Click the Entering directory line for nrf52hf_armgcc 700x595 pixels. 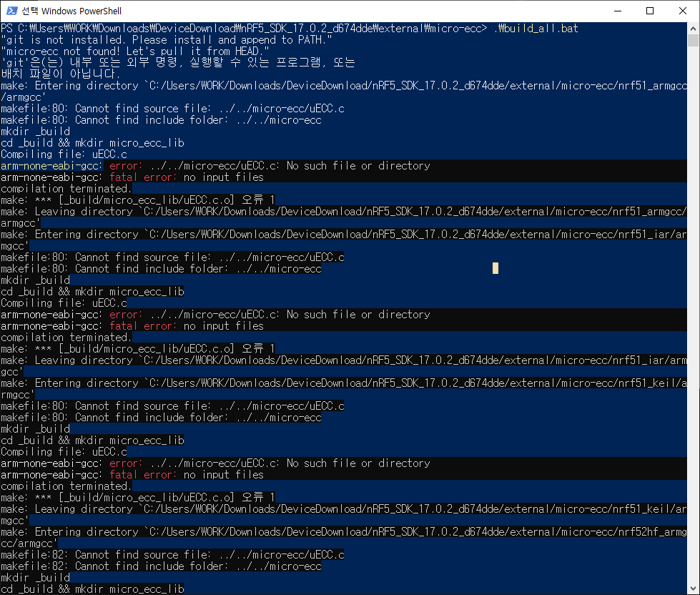[x=344, y=537]
